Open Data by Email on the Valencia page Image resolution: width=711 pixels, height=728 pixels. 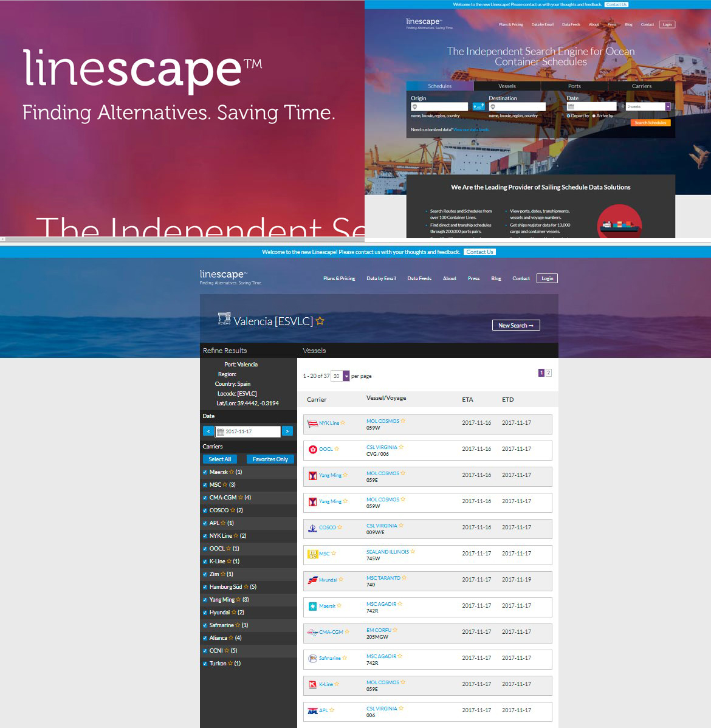[381, 278]
